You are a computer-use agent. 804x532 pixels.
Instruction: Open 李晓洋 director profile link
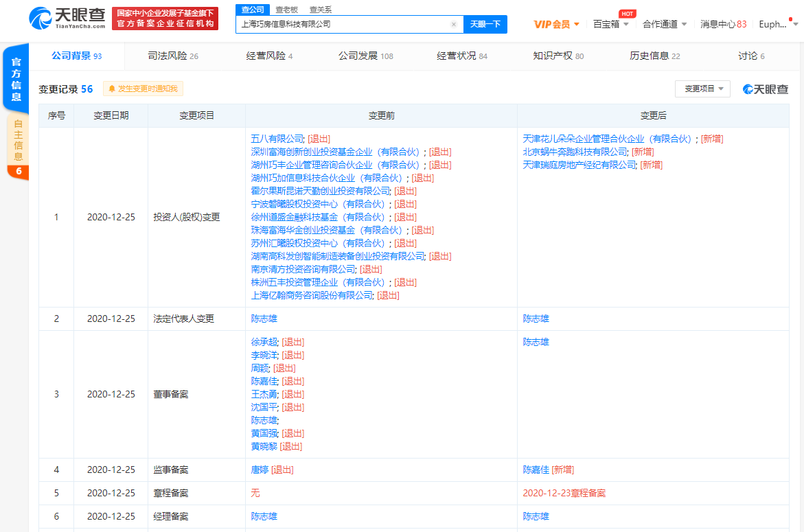pos(264,355)
